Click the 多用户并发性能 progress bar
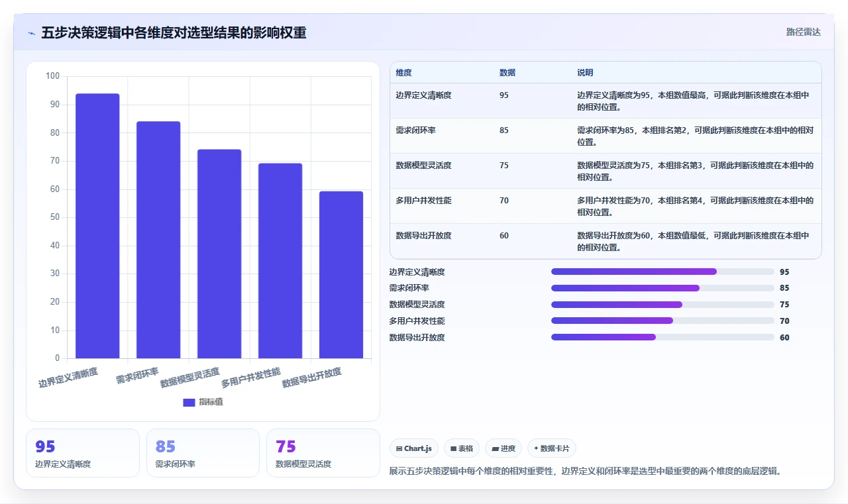 [662, 321]
